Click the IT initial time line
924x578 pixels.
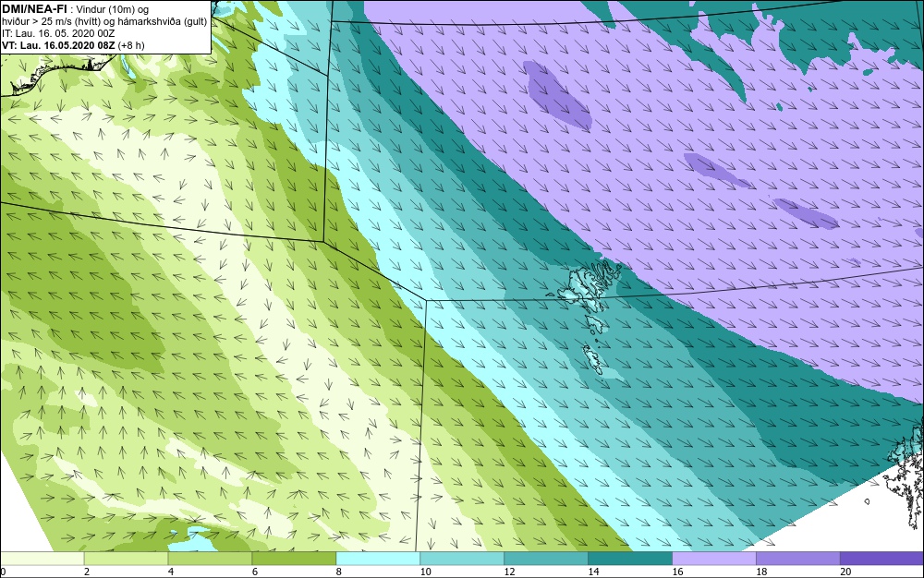tap(57, 33)
